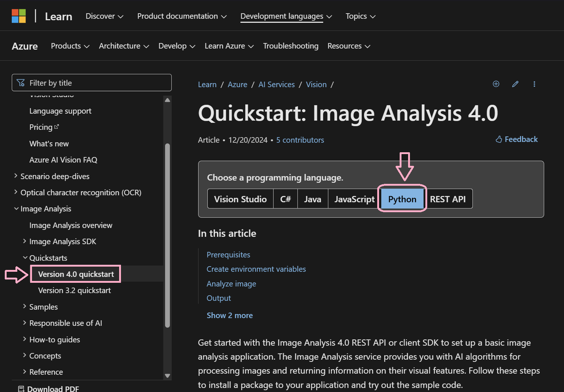Screen dimensions: 564x392
Task: Jump to Prerequisites section
Action: coord(228,255)
